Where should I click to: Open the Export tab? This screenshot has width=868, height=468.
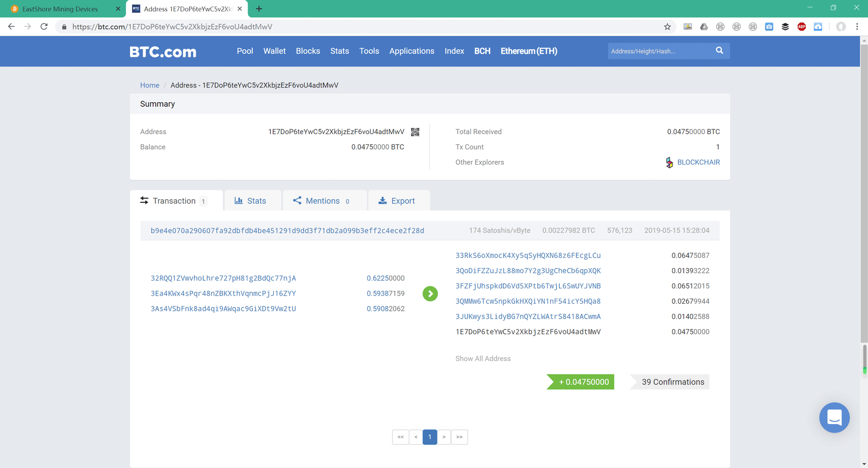coord(399,201)
